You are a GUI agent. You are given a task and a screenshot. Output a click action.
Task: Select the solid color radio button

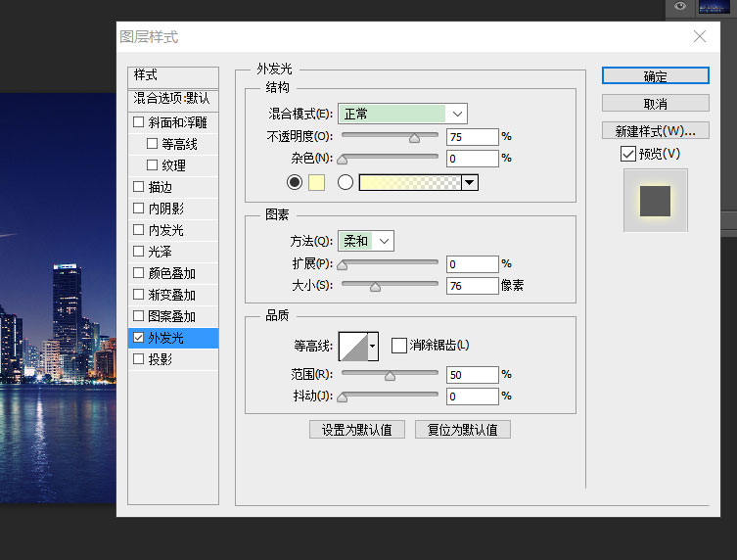click(x=295, y=182)
